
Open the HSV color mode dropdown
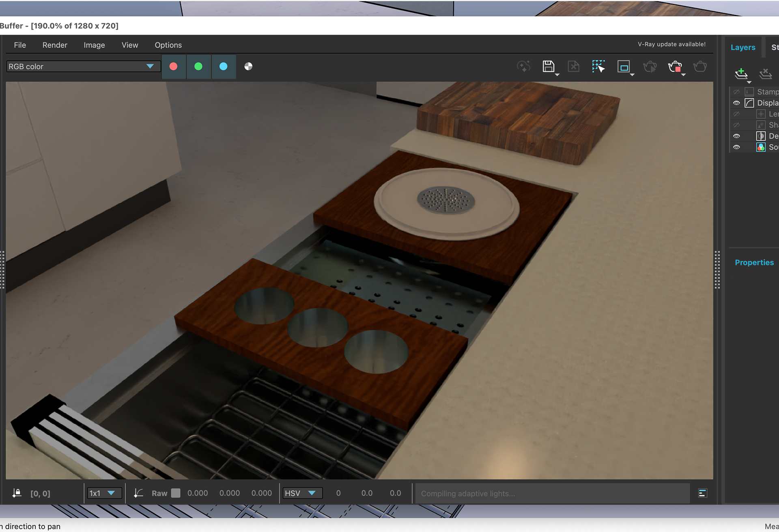coord(302,493)
